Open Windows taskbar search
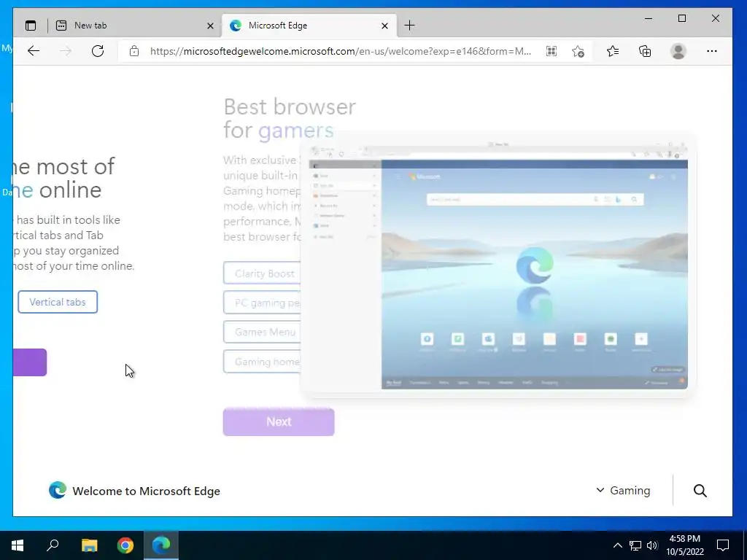 [x=53, y=545]
